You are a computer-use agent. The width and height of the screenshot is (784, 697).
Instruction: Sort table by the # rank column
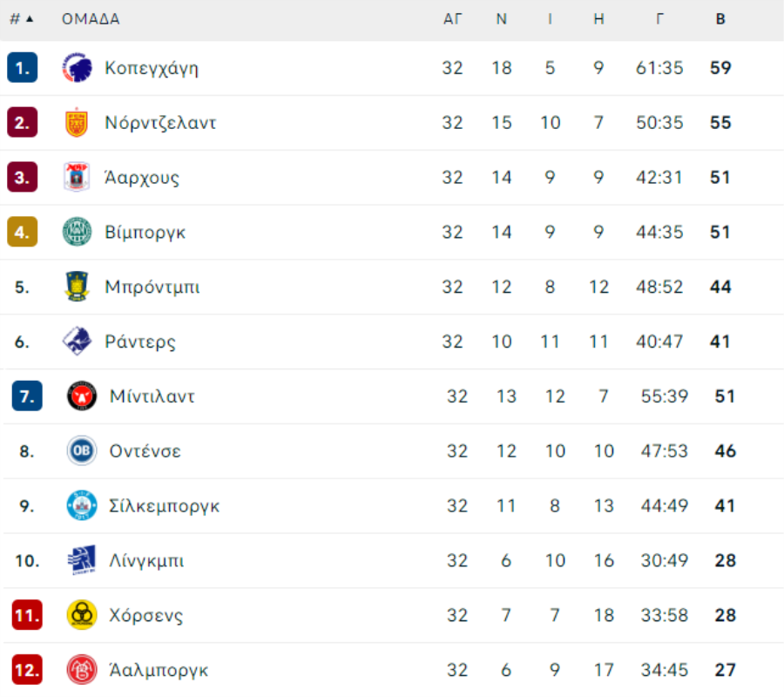click(22, 19)
